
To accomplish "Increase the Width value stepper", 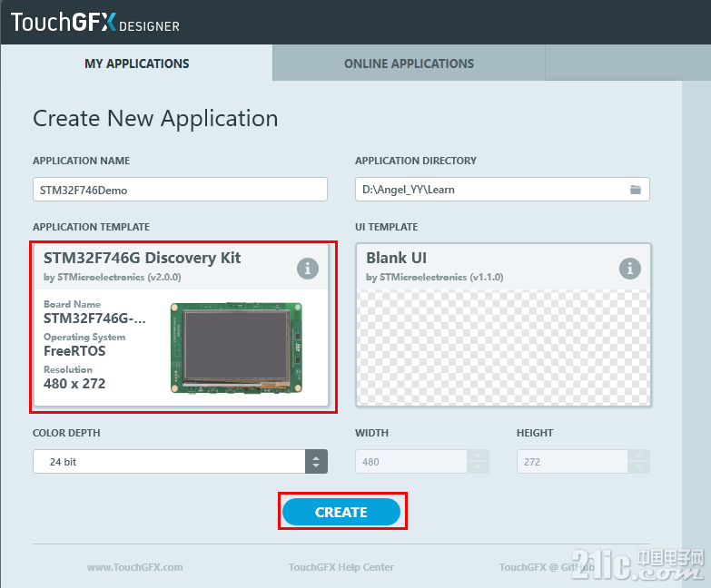I will click(x=478, y=456).
